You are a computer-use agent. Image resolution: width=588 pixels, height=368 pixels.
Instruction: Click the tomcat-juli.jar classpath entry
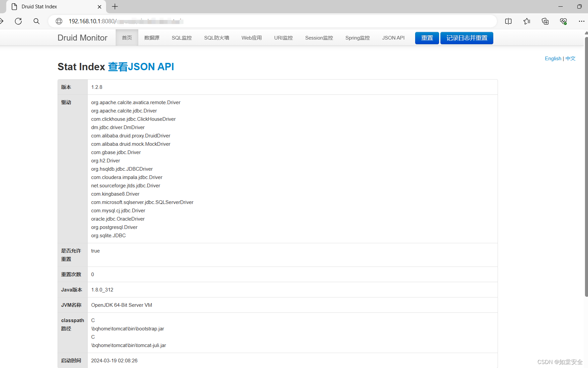click(129, 345)
